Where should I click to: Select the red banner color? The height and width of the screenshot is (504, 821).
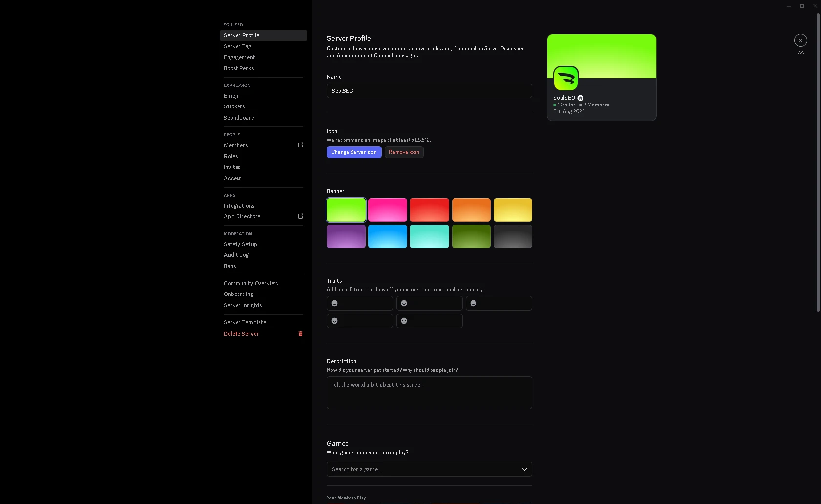[430, 210]
